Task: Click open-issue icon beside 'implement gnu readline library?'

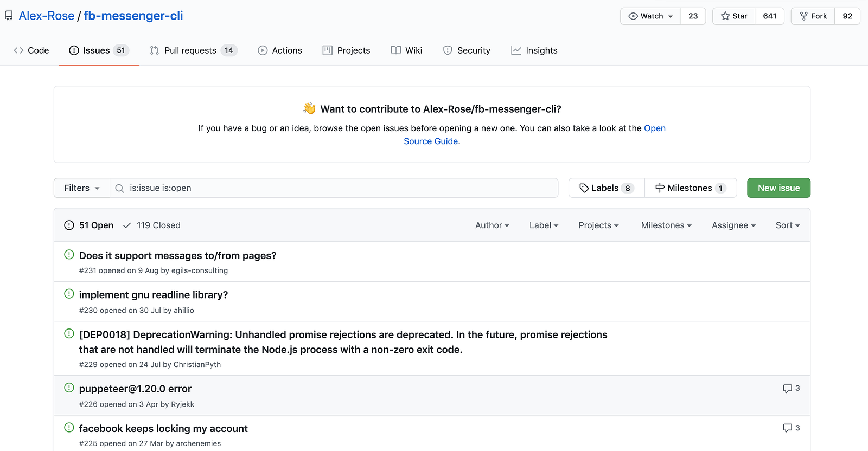Action: click(x=69, y=294)
